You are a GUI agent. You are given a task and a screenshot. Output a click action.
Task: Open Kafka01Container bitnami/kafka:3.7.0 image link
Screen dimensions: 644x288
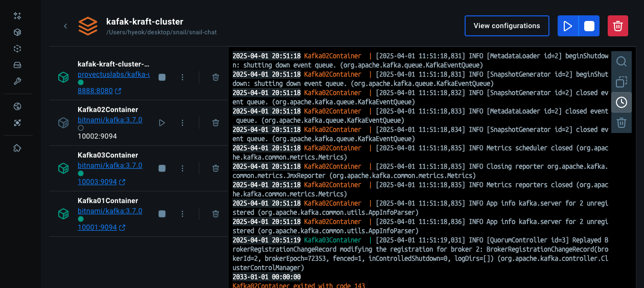(110, 211)
